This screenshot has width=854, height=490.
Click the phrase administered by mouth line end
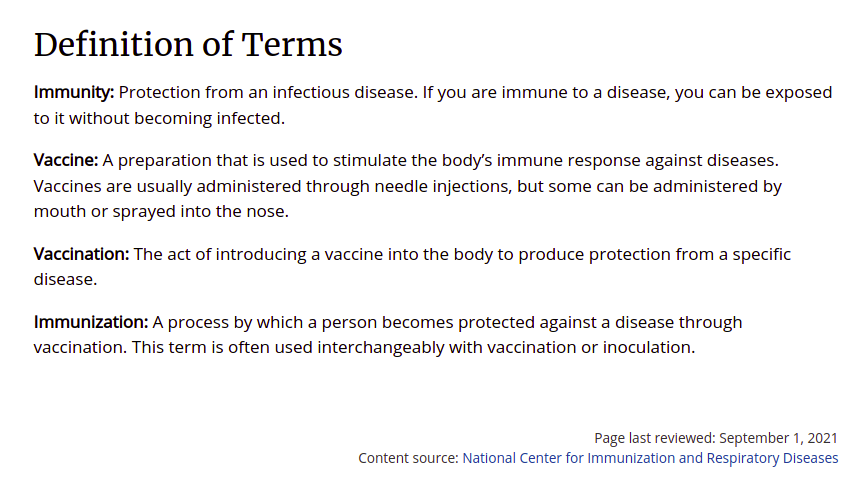tap(717, 186)
